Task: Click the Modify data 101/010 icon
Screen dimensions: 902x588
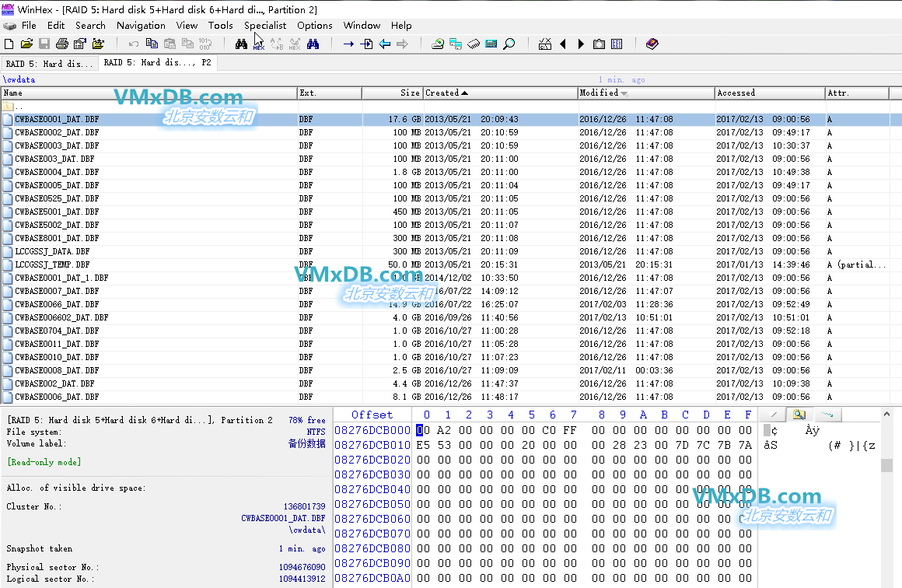Action: [x=205, y=44]
